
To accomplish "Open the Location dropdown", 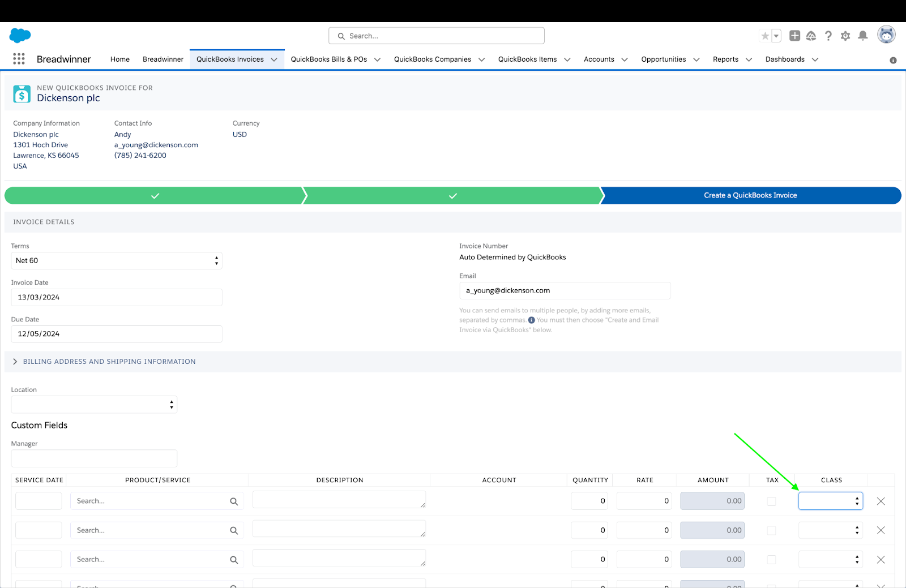I will coord(94,405).
